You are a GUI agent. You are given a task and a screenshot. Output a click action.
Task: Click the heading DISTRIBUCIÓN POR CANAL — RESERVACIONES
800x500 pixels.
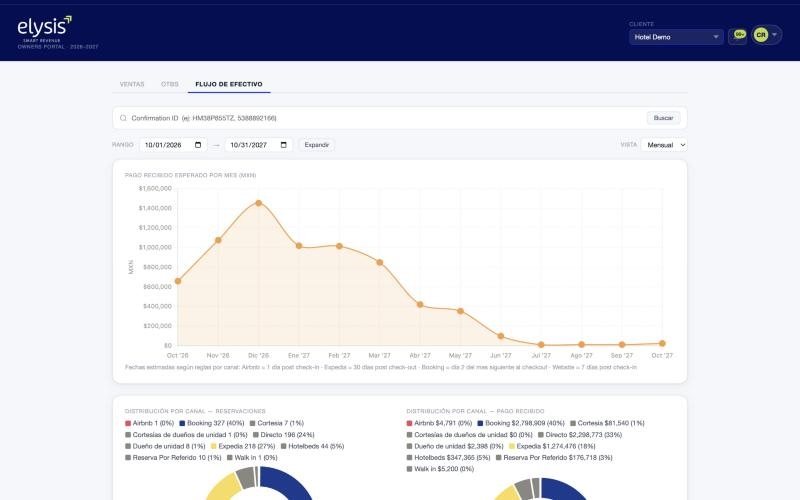195,411
